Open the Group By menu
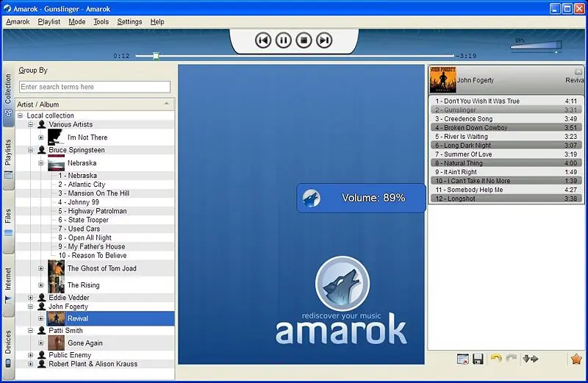Screen dimensions: 588x383 point(33,71)
